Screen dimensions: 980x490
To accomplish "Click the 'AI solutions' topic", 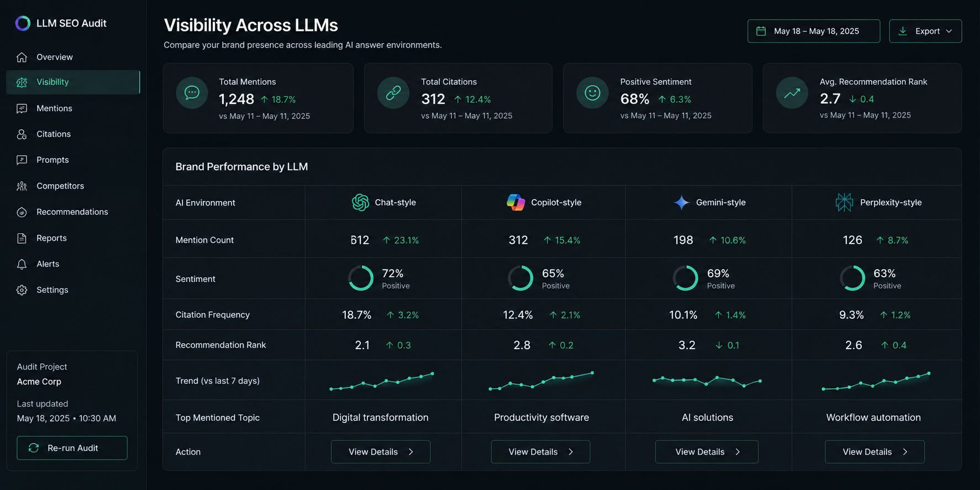I will [708, 418].
